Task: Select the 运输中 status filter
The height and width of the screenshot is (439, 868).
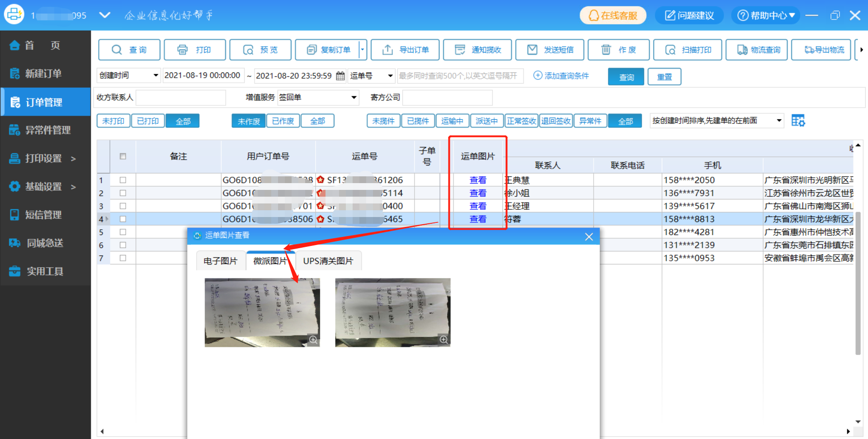Action: pos(453,121)
